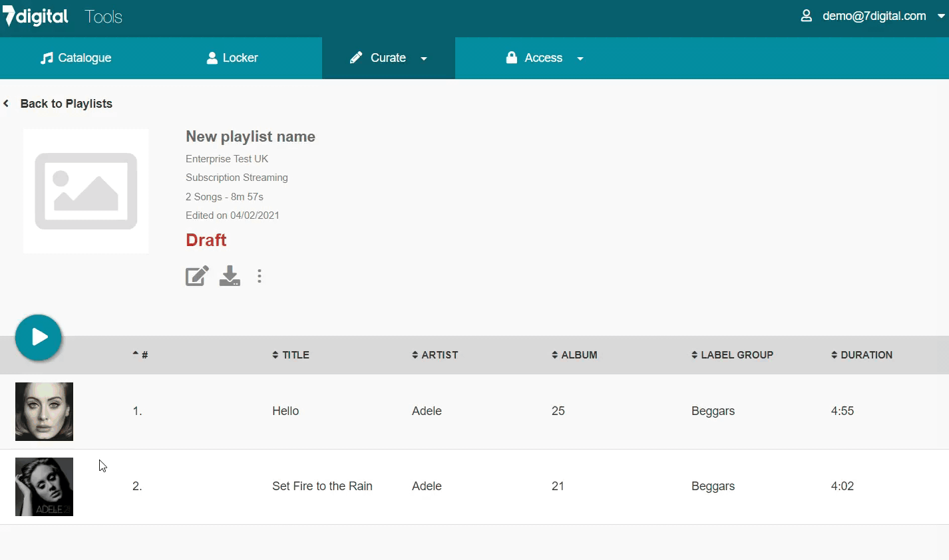Image resolution: width=949 pixels, height=560 pixels.
Task: Open the demo@7digital.com account dropdown arrow
Action: (x=941, y=17)
